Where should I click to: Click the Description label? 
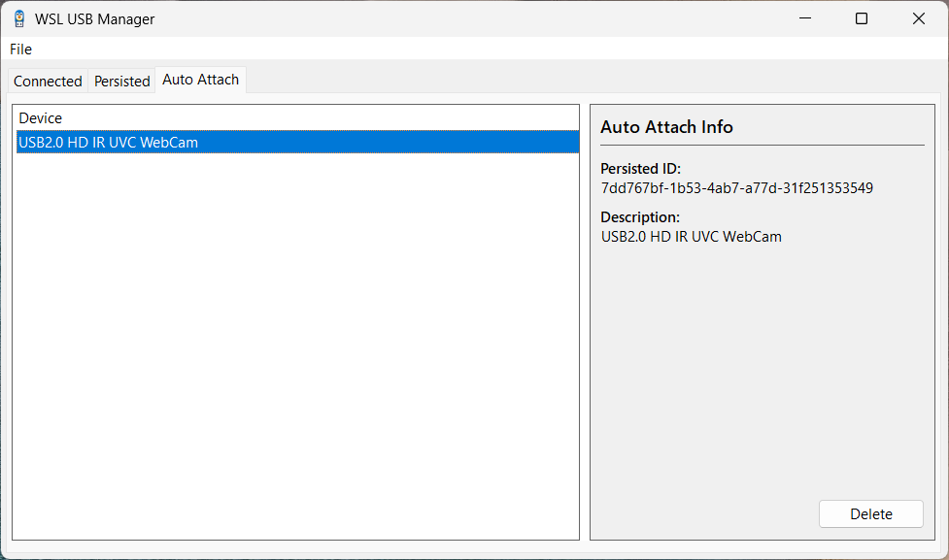[640, 217]
